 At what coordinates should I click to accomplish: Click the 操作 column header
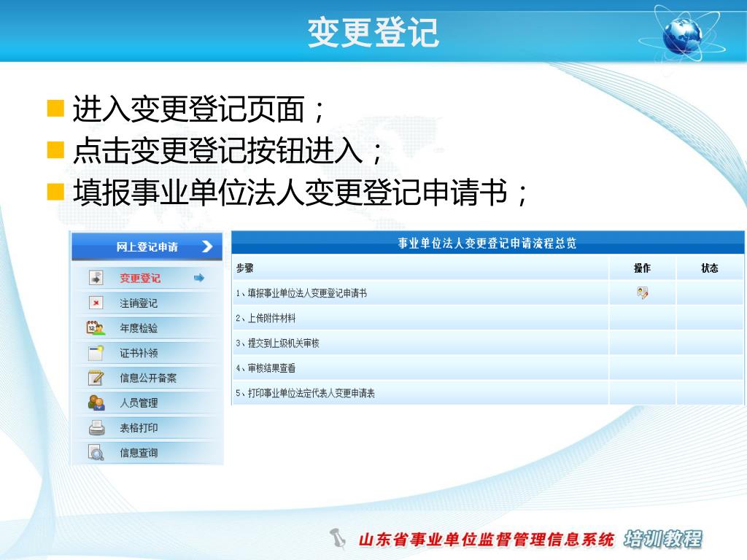[642, 268]
